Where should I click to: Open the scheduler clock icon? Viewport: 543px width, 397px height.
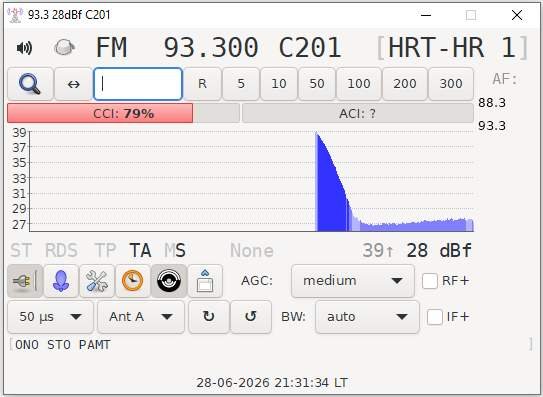pos(133,281)
